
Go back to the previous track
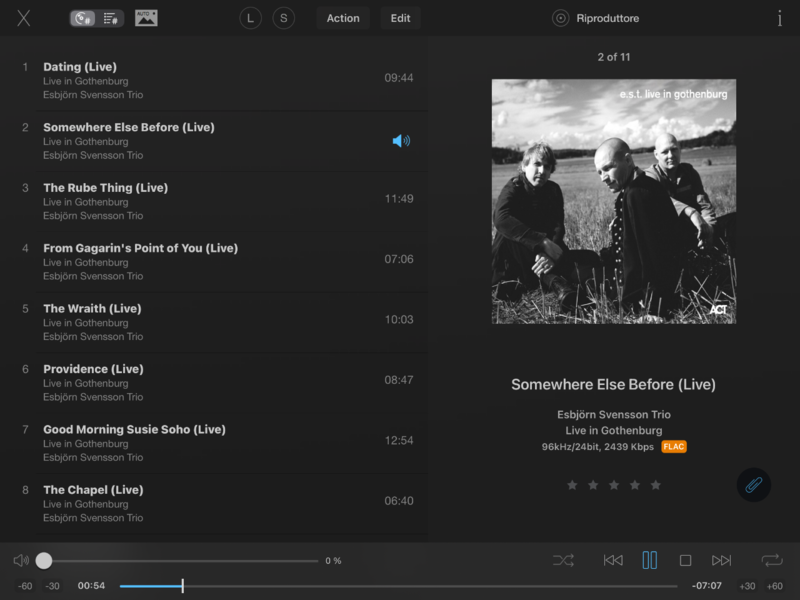click(x=613, y=561)
